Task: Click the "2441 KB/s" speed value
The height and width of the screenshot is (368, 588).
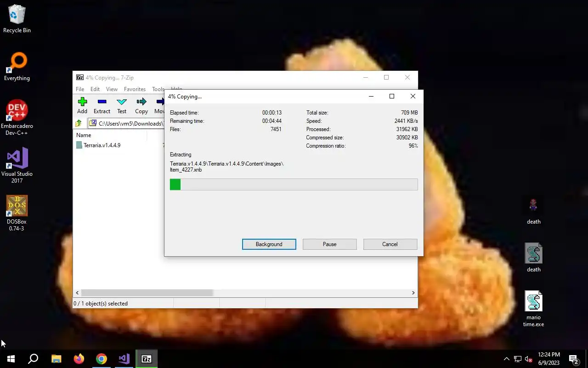Action: (406, 121)
